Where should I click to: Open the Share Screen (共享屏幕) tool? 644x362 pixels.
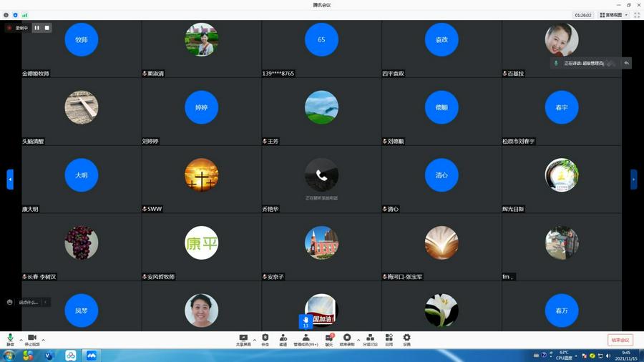click(x=243, y=339)
